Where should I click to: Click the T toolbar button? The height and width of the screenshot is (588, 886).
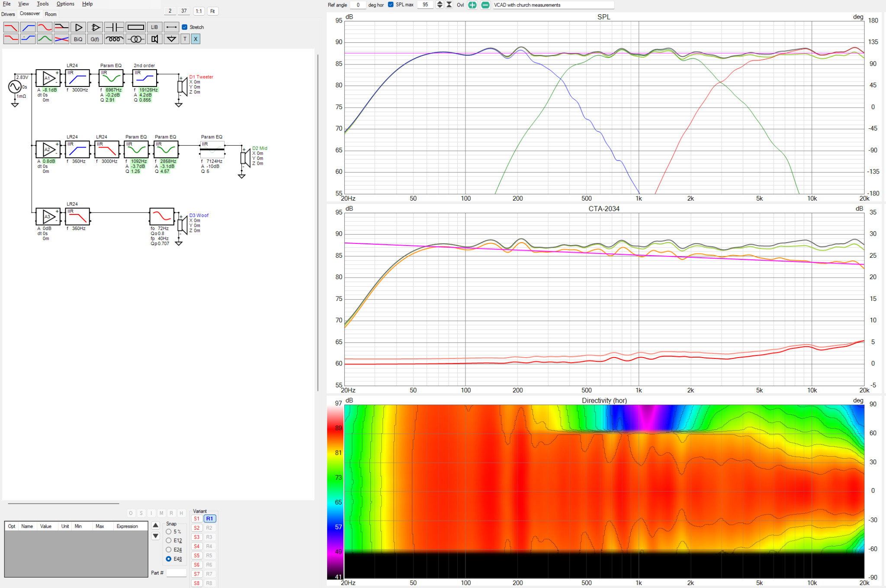(185, 39)
